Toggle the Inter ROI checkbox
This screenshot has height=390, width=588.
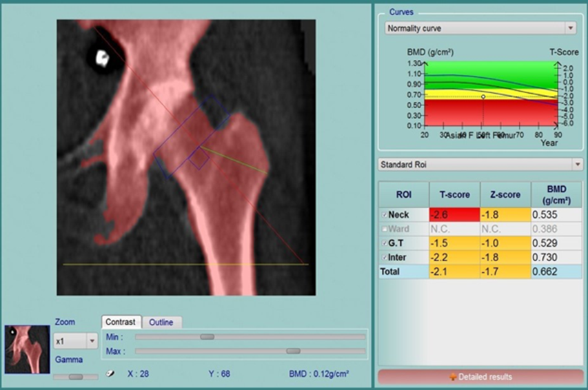[x=385, y=256]
